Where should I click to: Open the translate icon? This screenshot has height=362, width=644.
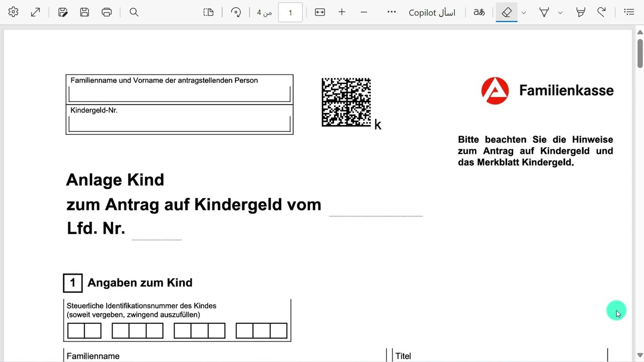pyautogui.click(x=479, y=12)
